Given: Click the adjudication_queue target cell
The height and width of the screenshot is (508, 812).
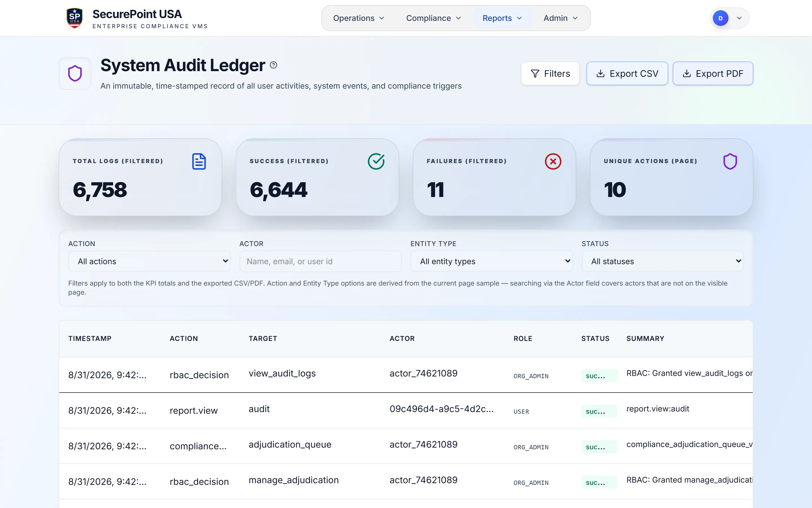Looking at the screenshot, I should coord(290,444).
